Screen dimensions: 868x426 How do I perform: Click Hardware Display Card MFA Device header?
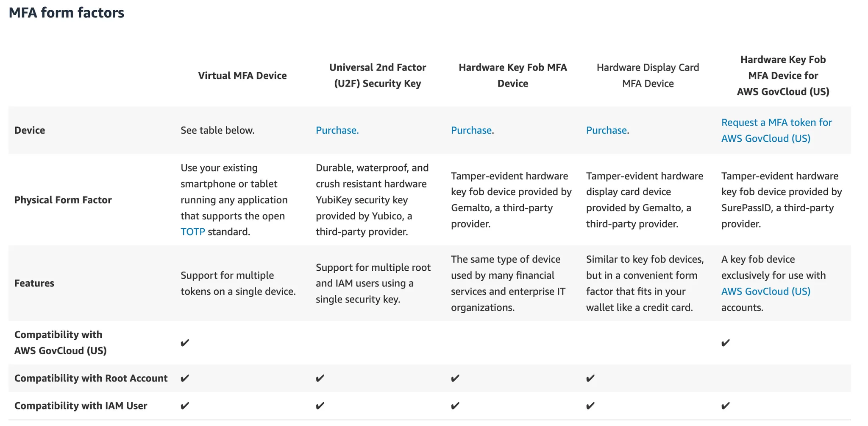(x=648, y=76)
